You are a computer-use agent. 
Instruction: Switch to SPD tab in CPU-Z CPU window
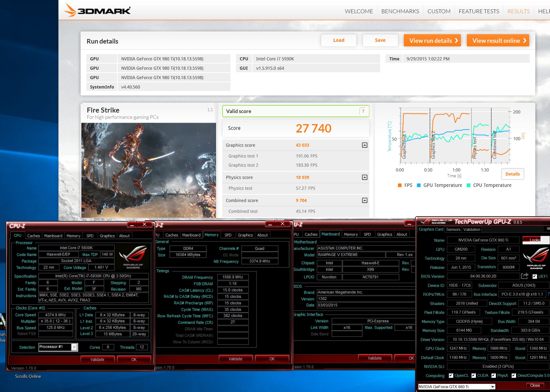pyautogui.click(x=90, y=236)
